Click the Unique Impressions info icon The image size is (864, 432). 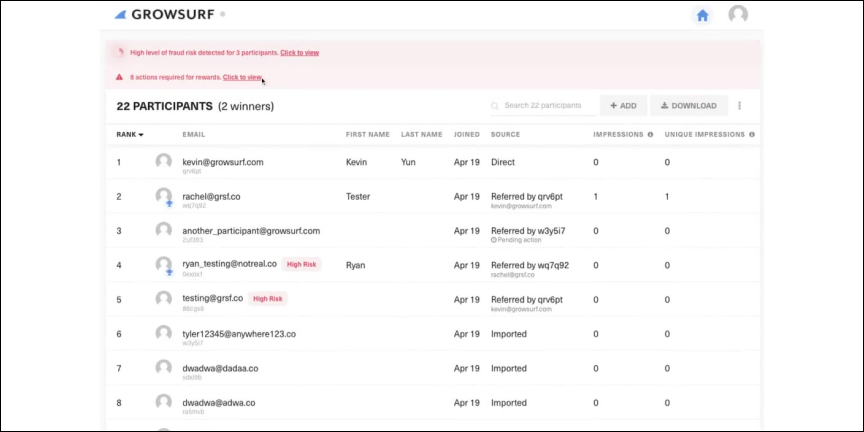(x=752, y=134)
